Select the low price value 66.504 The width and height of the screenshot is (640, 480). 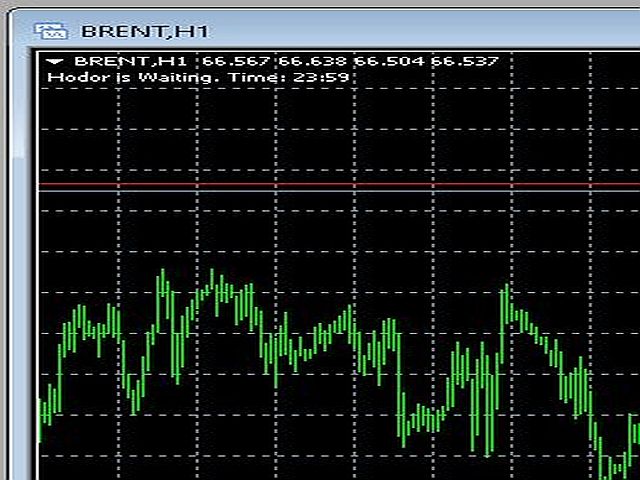tap(389, 62)
